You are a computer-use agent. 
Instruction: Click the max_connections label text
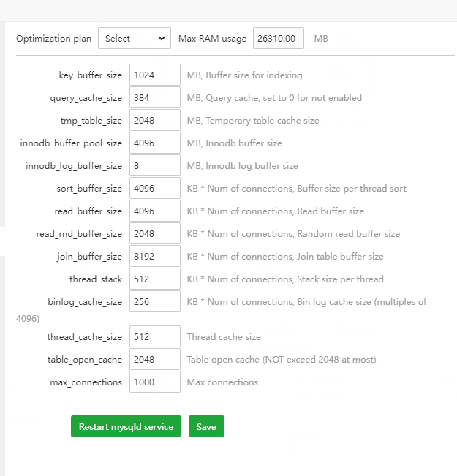(86, 382)
